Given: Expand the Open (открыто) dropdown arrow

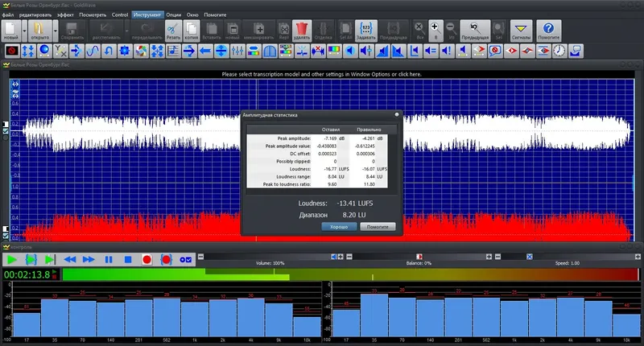Looking at the screenshot, I should click(x=55, y=32).
